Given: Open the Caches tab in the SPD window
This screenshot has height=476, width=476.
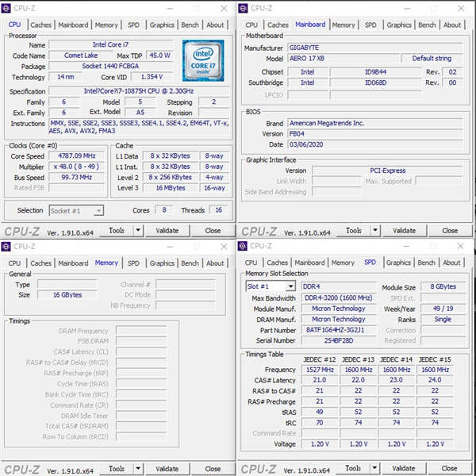Looking at the screenshot, I should pos(278,263).
